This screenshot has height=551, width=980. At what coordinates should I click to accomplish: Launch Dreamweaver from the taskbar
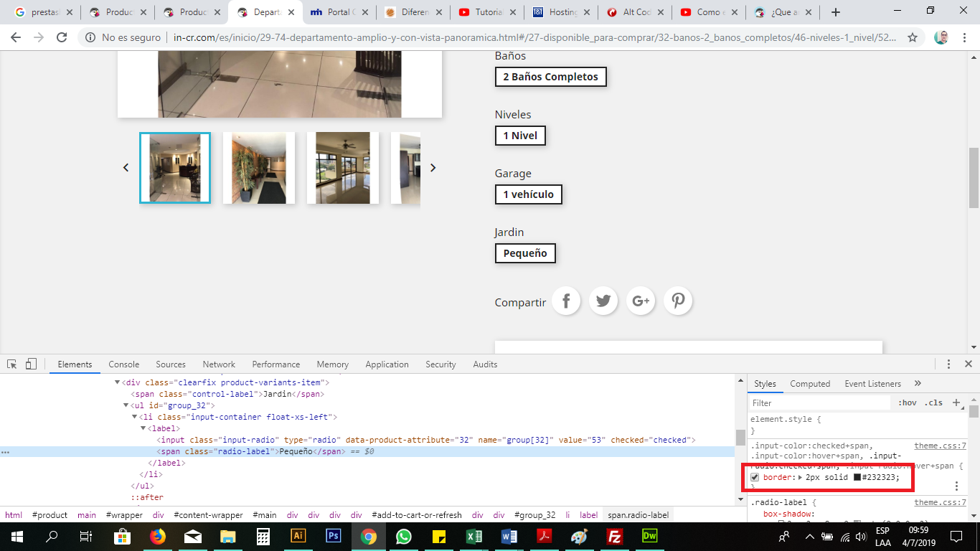(x=649, y=536)
